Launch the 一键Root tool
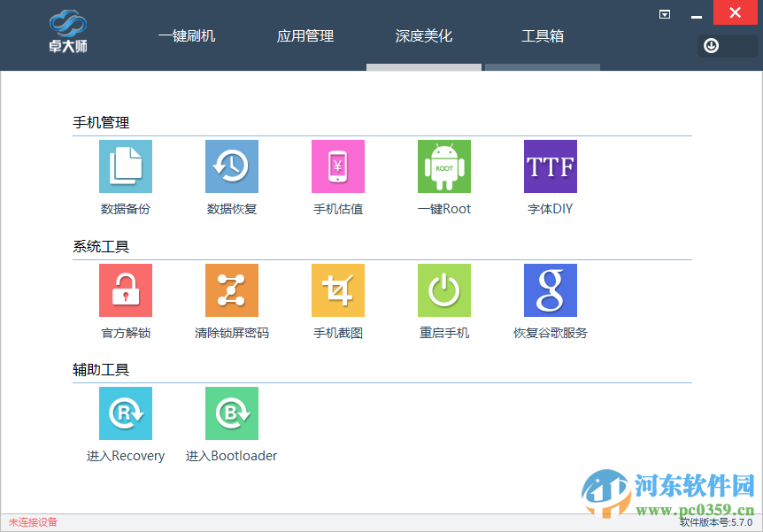 pyautogui.click(x=443, y=166)
